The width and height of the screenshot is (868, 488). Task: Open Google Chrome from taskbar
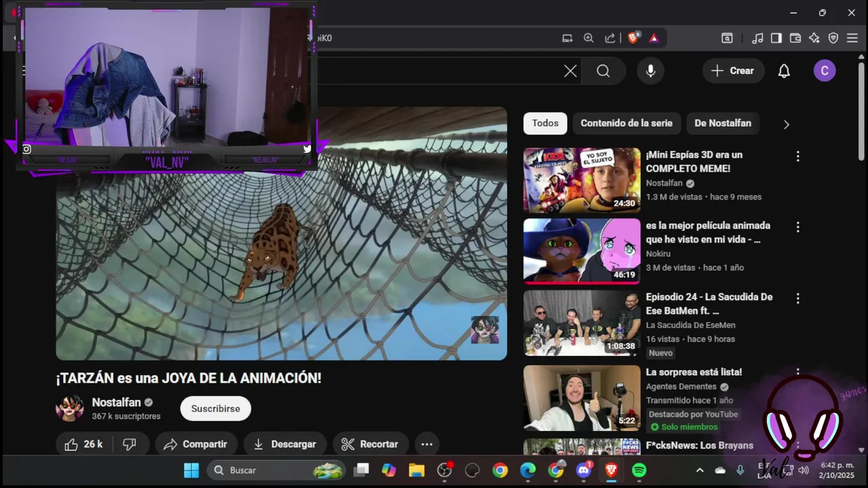[x=500, y=470]
